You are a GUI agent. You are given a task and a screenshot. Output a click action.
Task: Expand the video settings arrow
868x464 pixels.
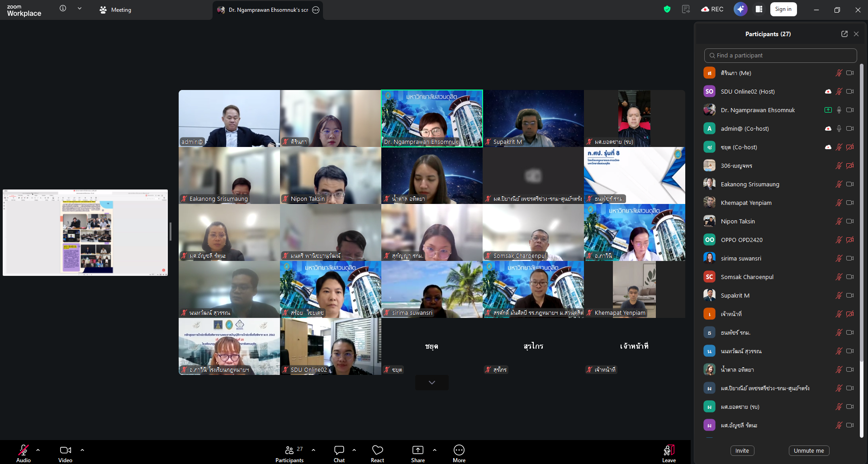coord(82,450)
